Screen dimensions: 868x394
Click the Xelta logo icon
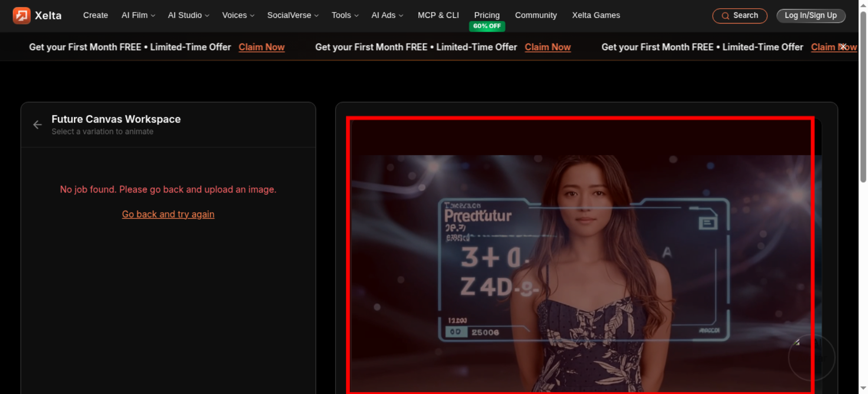(22, 16)
